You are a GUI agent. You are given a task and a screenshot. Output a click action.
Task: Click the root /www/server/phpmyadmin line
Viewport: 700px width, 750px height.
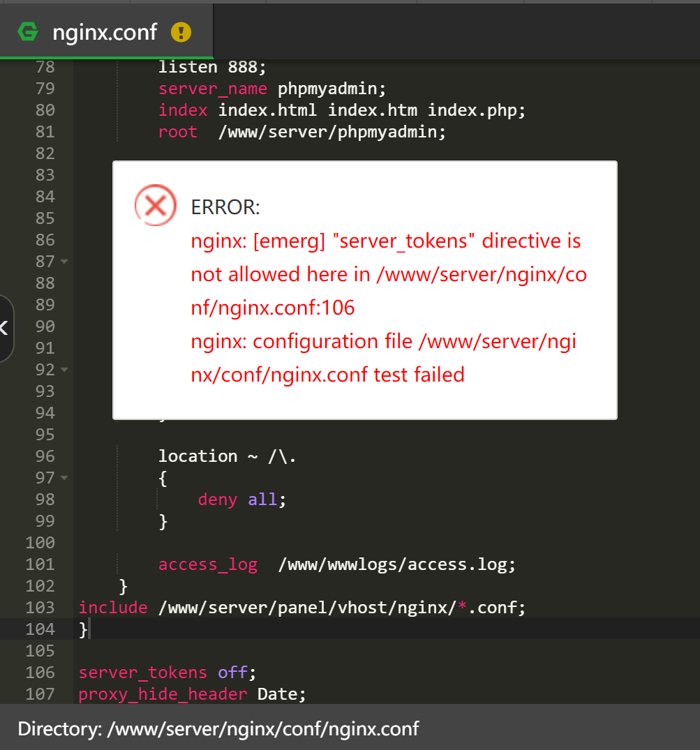pos(301,132)
